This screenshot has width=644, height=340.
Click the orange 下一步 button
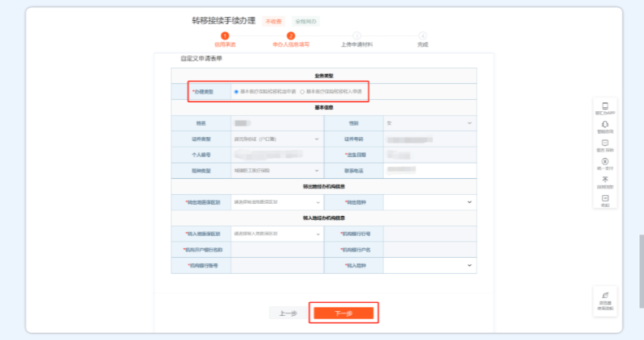coord(344,313)
